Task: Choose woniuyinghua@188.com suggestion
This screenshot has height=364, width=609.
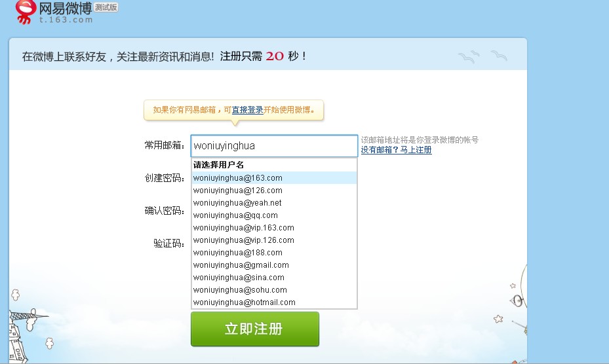Action: (274, 252)
